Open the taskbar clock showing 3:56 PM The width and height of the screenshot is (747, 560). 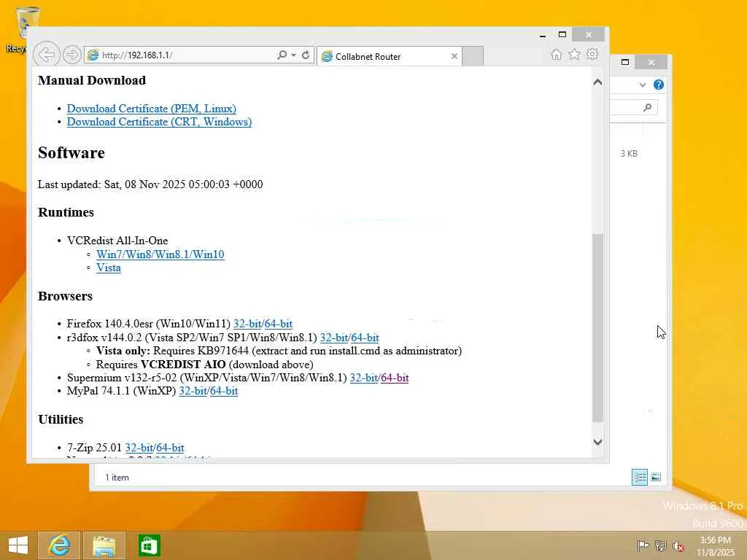716,545
